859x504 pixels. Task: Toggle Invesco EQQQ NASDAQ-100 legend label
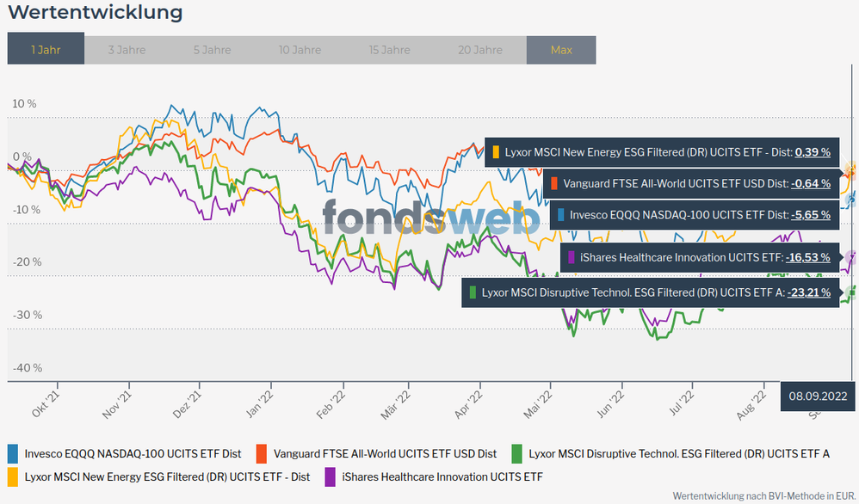click(x=132, y=453)
